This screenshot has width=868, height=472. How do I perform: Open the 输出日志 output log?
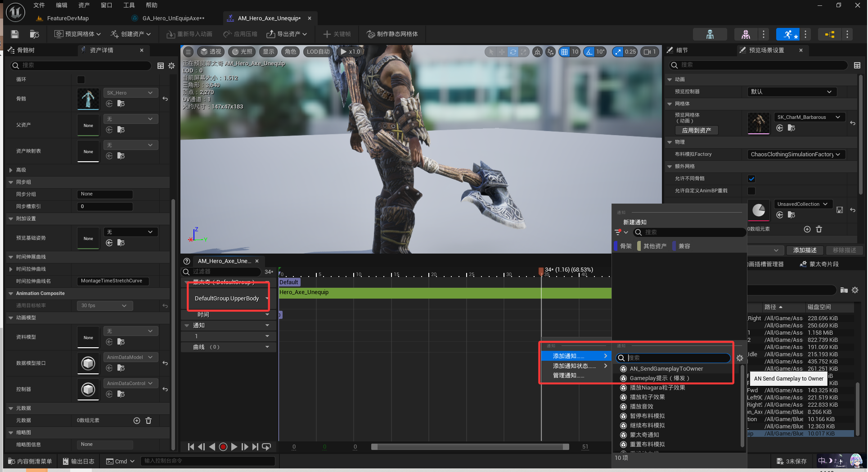point(78,461)
